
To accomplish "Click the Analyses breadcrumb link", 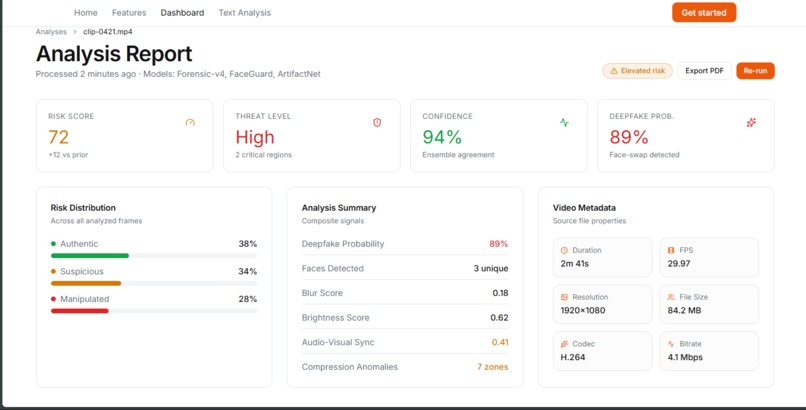I will click(51, 32).
